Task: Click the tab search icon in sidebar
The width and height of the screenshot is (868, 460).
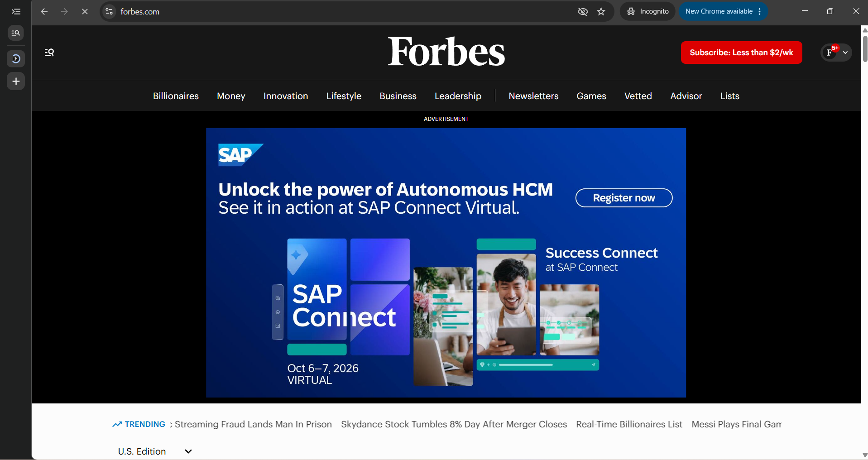Action: [x=16, y=33]
